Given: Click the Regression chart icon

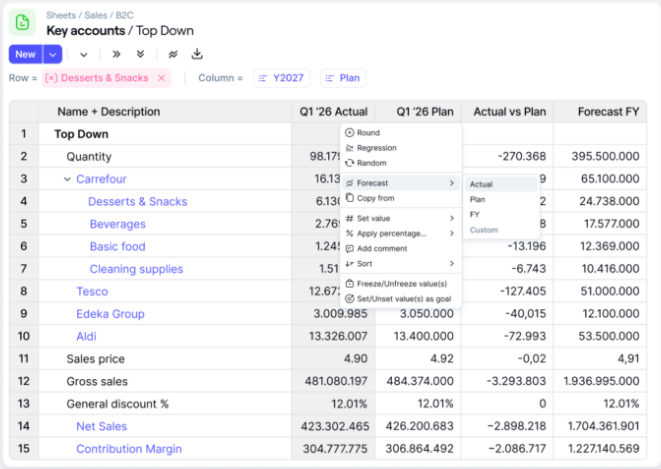Looking at the screenshot, I should pos(349,148).
